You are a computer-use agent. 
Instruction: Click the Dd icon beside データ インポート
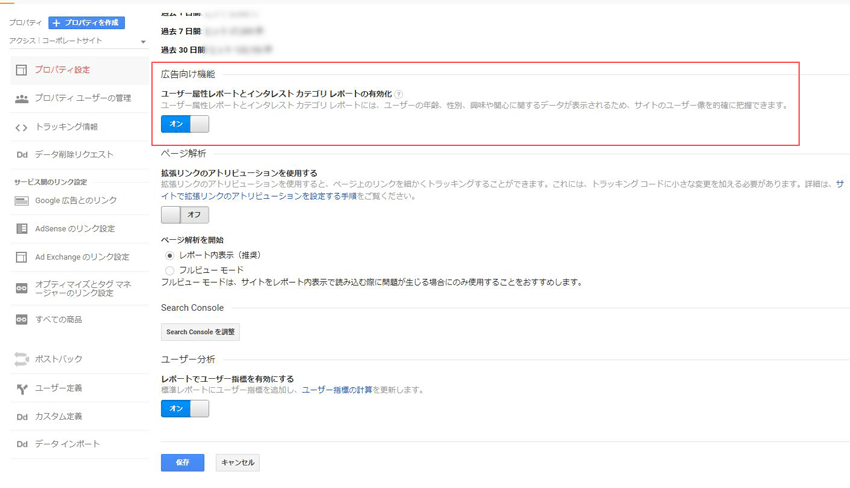tap(22, 444)
